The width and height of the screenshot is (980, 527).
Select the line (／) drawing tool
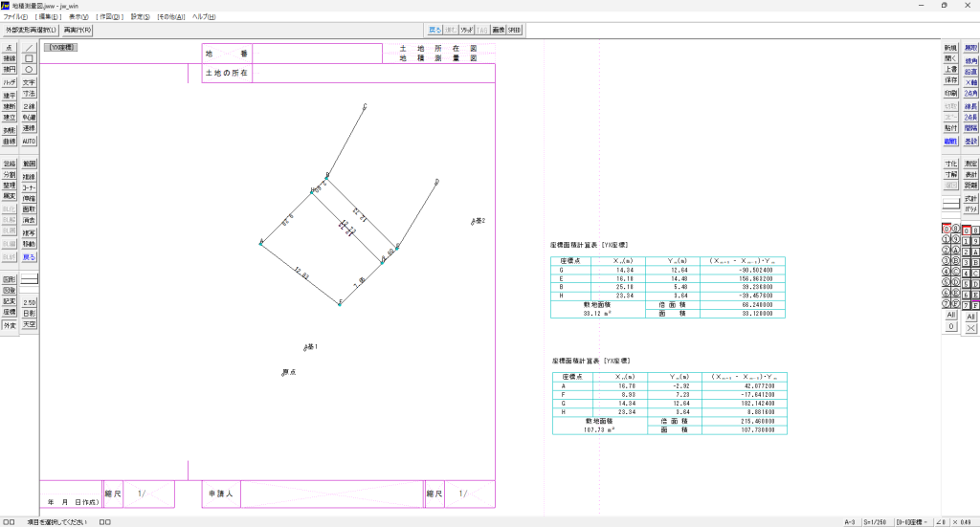tap(29, 47)
